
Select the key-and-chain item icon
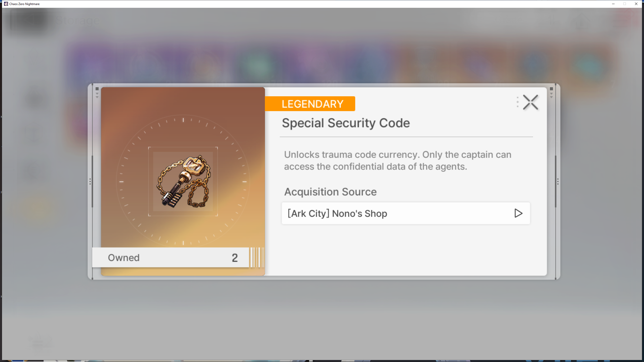pos(183,182)
